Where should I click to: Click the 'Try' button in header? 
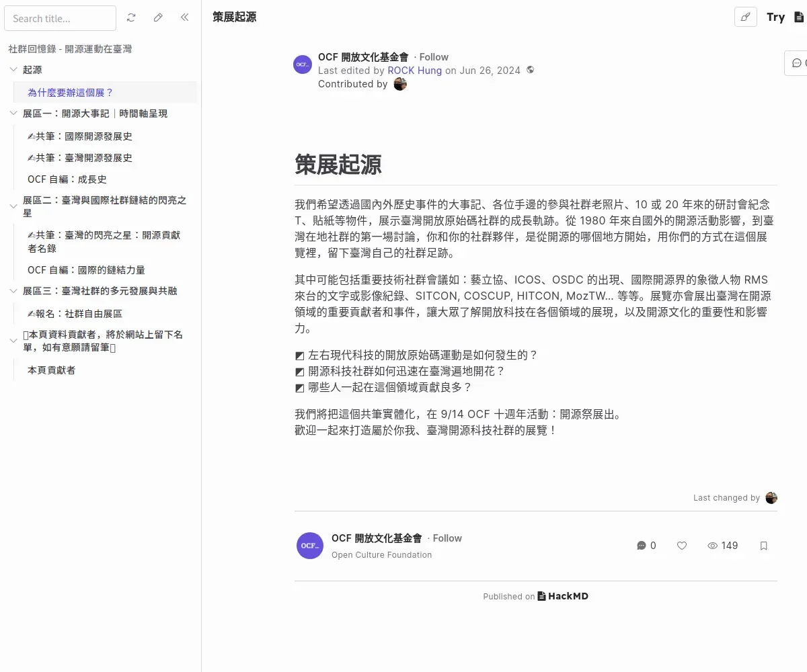click(x=775, y=17)
